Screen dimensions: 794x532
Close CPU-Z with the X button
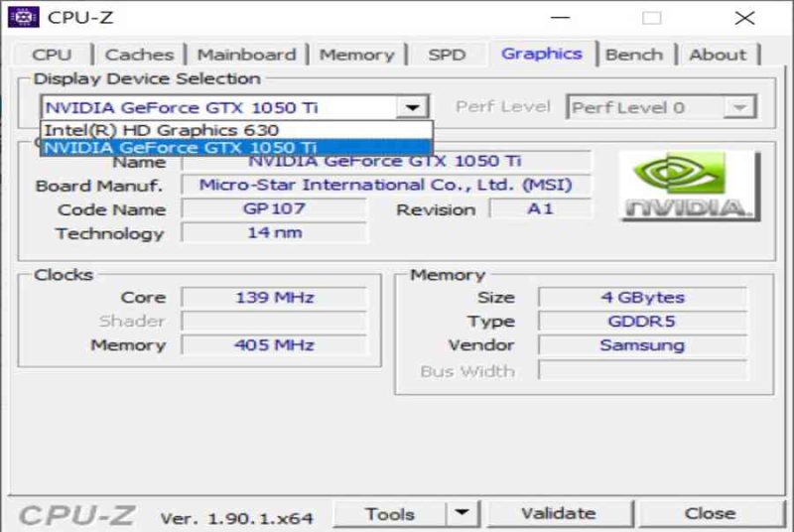click(x=744, y=18)
